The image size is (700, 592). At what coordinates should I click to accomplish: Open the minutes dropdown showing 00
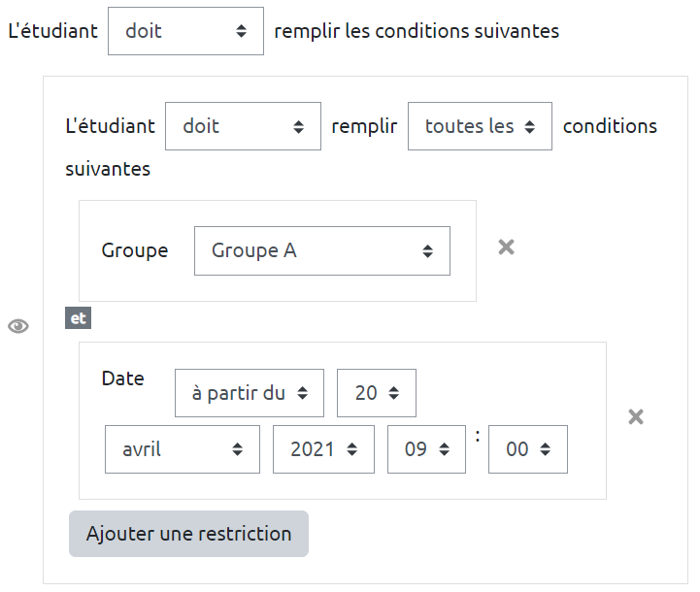tap(528, 449)
